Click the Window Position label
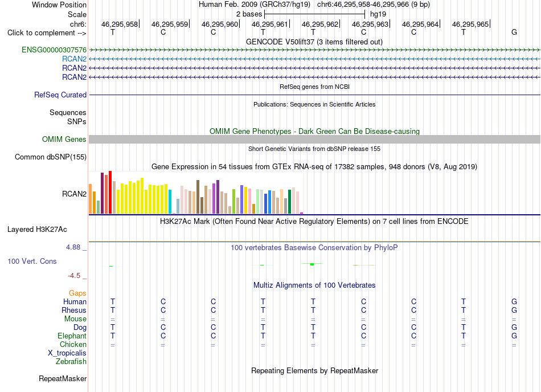The height and width of the screenshot is (392, 541). click(x=59, y=5)
